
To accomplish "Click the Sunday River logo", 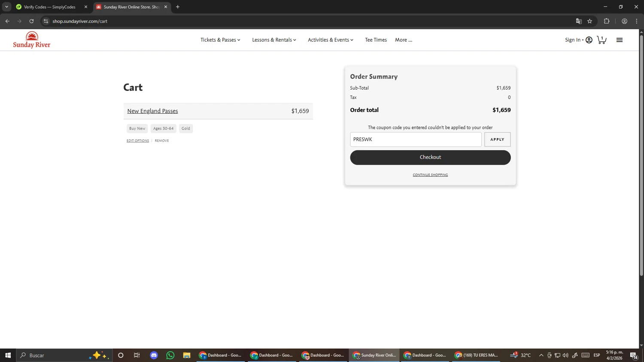I will (32, 40).
